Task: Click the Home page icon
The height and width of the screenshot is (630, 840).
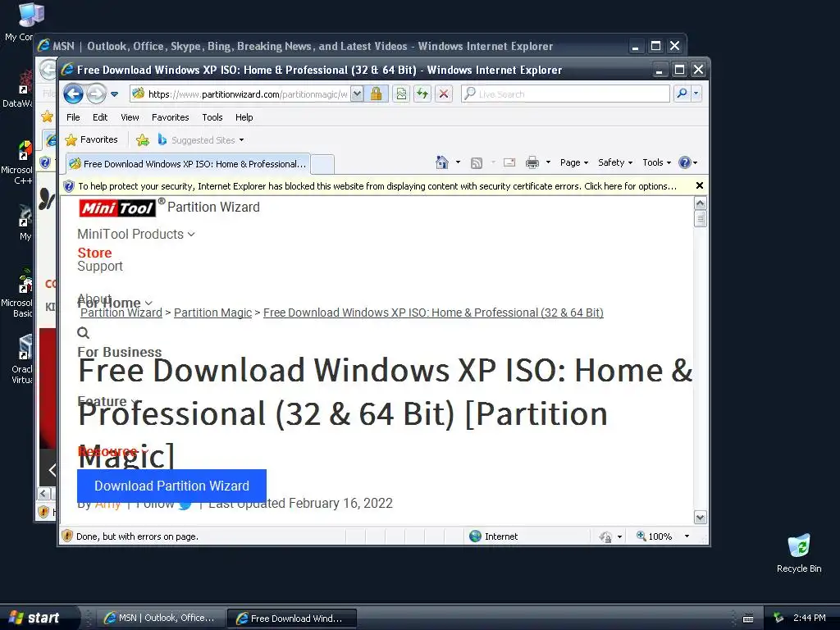Action: tap(442, 162)
